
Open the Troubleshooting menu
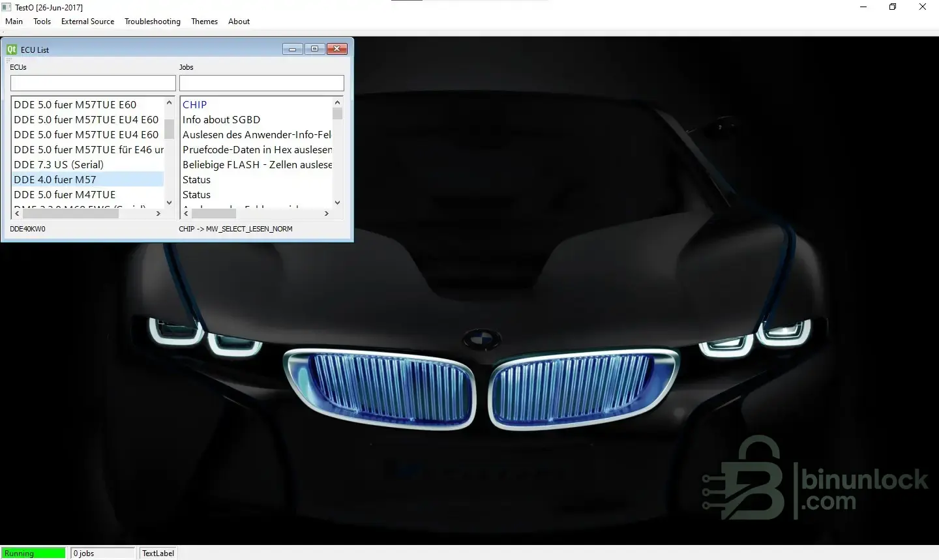[153, 22]
